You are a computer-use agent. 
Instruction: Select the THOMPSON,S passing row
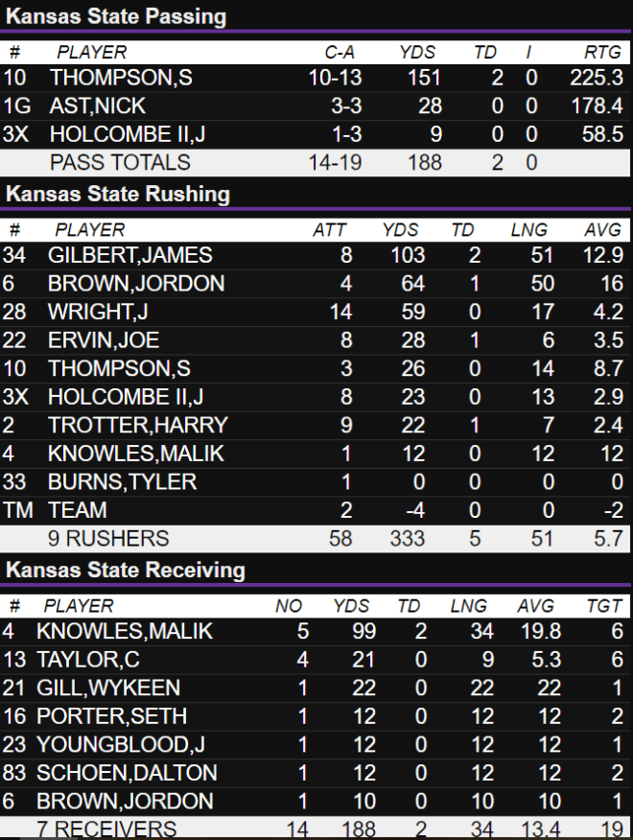click(x=316, y=78)
